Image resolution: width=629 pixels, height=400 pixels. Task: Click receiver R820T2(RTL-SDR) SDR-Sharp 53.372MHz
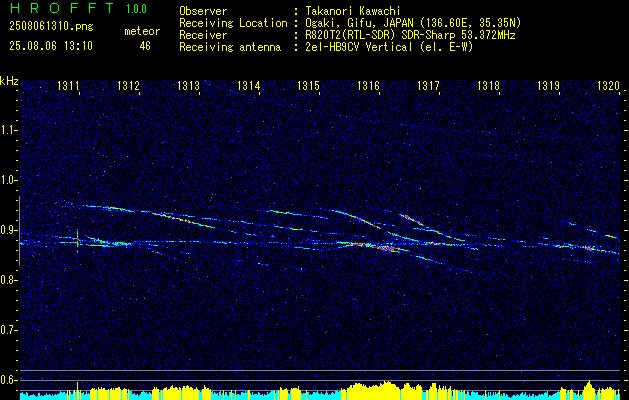pyautogui.click(x=410, y=35)
